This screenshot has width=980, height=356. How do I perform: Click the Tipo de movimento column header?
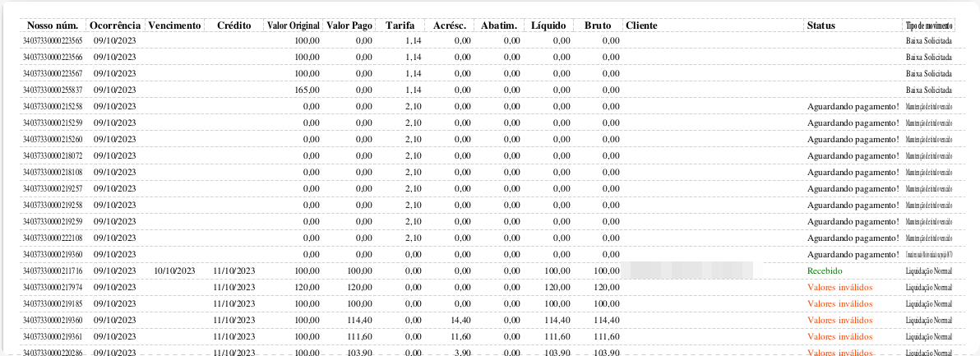[929, 25]
